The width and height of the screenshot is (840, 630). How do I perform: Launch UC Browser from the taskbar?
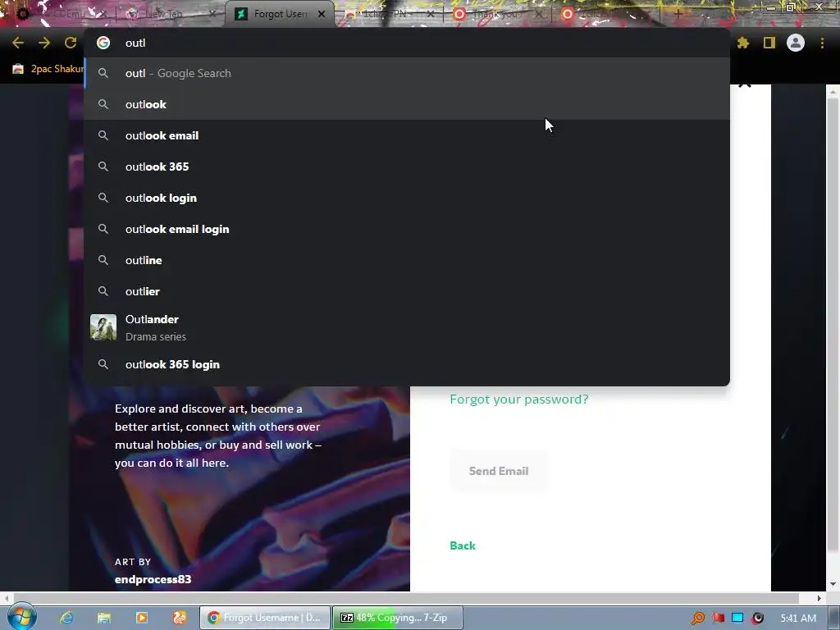[179, 618]
